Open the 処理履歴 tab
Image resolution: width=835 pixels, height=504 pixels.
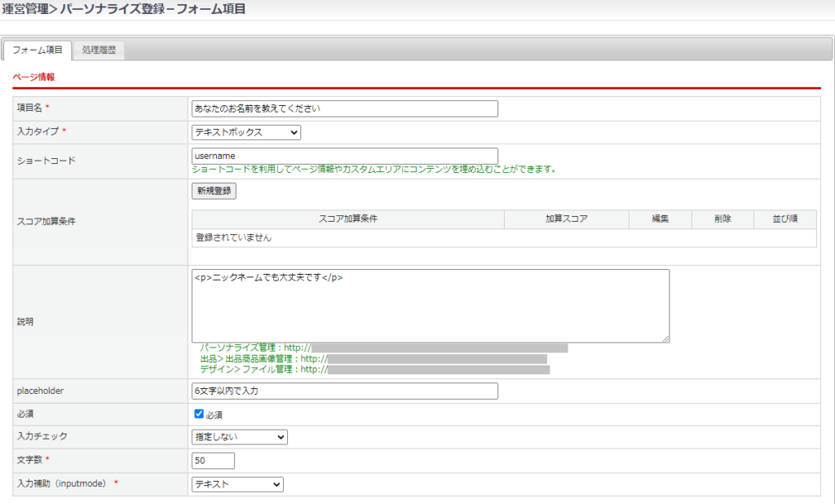coord(99,50)
